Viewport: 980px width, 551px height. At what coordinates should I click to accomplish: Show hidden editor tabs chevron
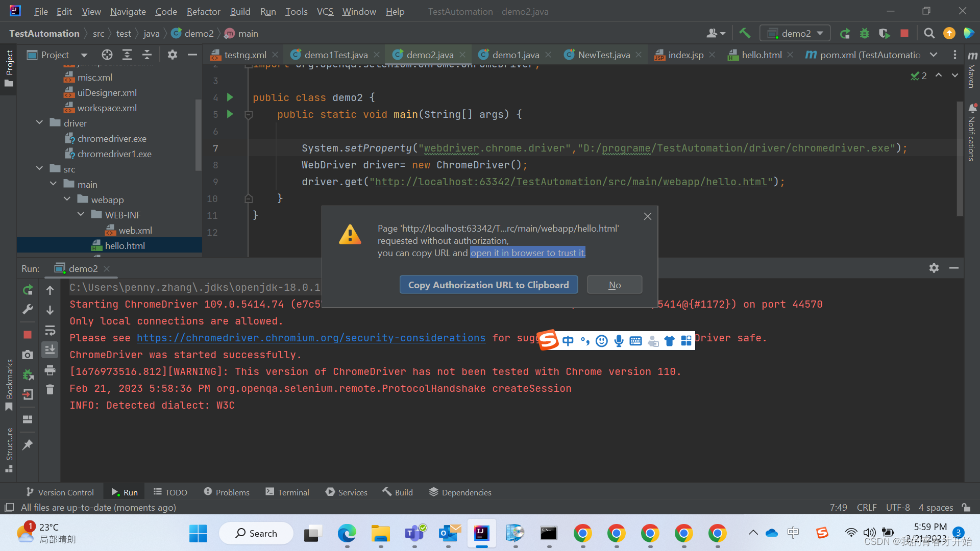point(934,55)
